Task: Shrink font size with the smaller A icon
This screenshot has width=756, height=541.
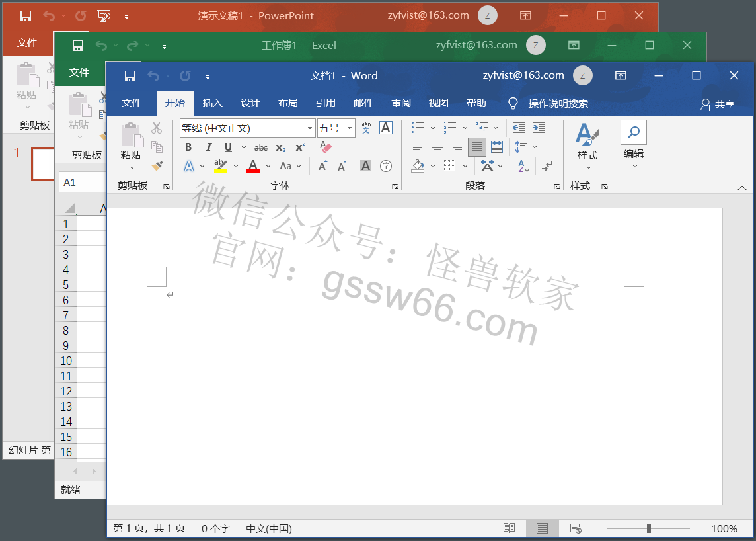Action: point(342,166)
